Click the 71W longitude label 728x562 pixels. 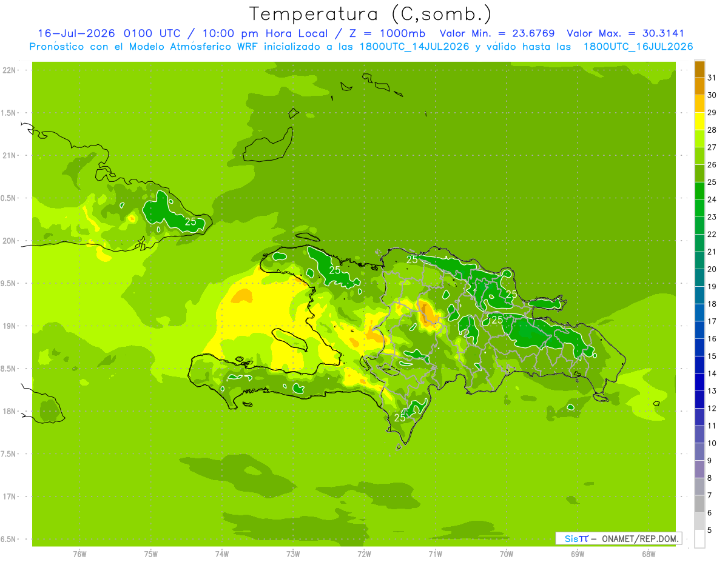tap(435, 554)
